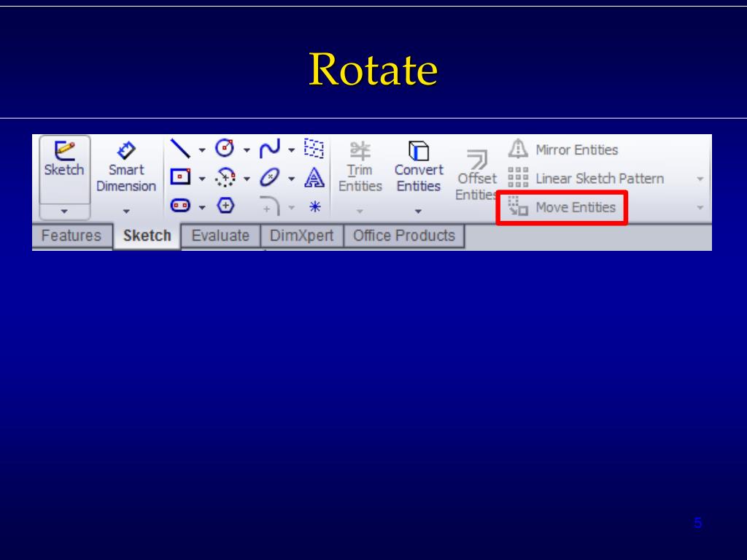Click the Trim Entities tool

tap(360, 167)
